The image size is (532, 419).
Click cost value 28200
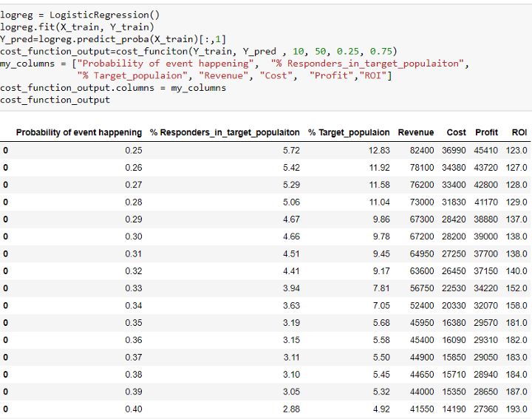tap(454, 236)
